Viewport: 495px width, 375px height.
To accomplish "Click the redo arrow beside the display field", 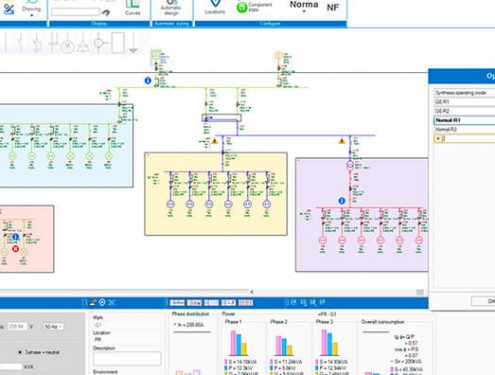I will (106, 13).
